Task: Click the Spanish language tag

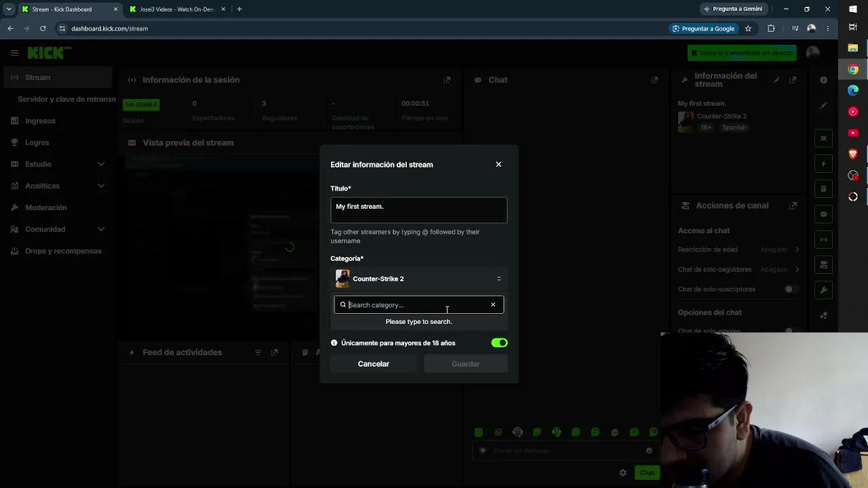Action: tap(734, 127)
